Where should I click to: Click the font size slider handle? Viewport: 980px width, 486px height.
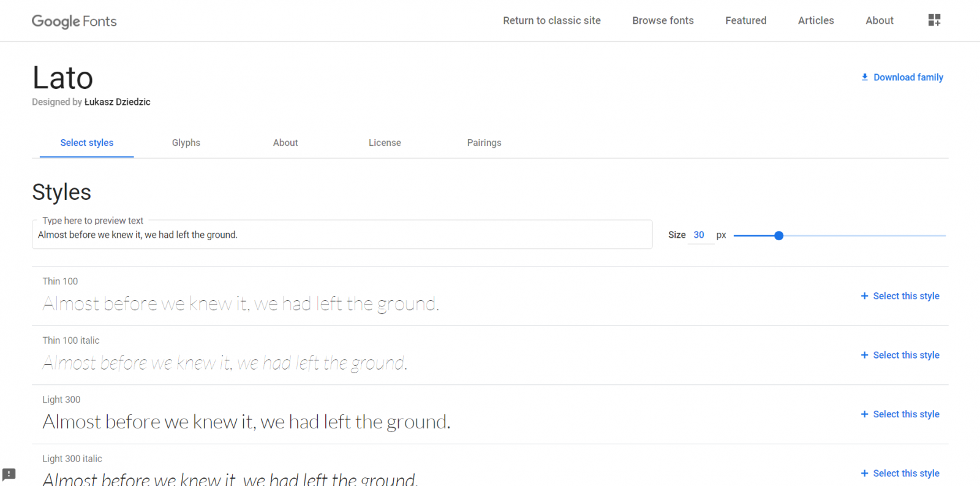pyautogui.click(x=778, y=235)
